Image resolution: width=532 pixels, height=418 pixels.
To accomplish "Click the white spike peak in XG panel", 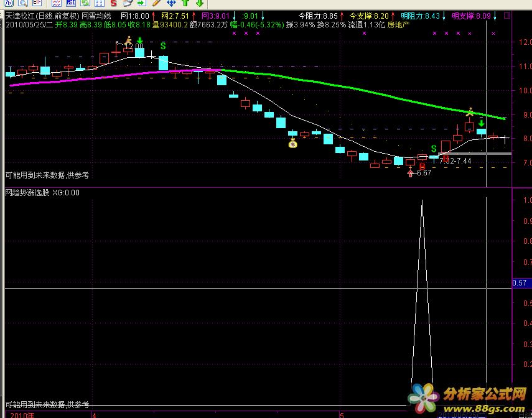I will 422,201.
